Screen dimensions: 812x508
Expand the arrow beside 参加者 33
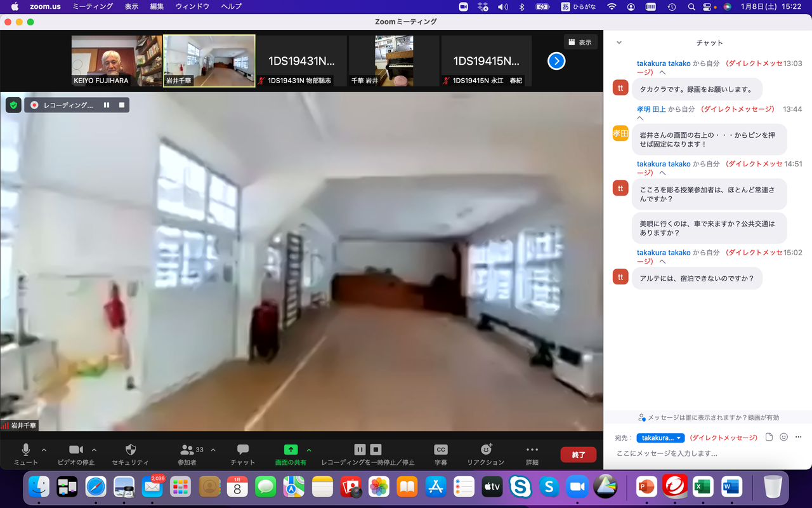tap(213, 450)
